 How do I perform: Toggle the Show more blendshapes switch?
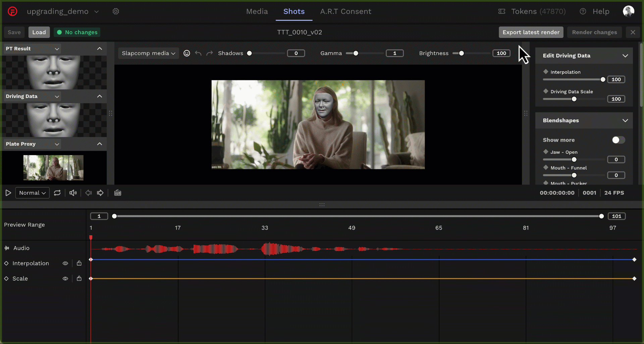coord(618,140)
